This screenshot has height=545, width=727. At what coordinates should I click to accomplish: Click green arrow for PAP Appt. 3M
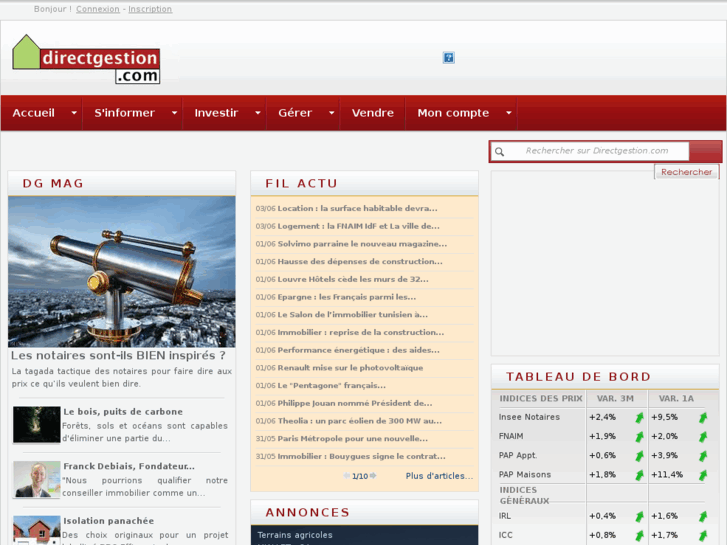point(639,456)
